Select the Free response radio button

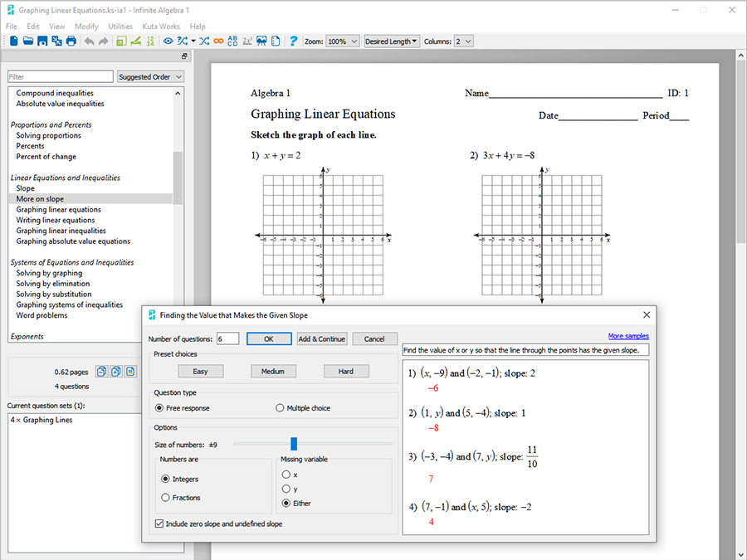pos(159,408)
